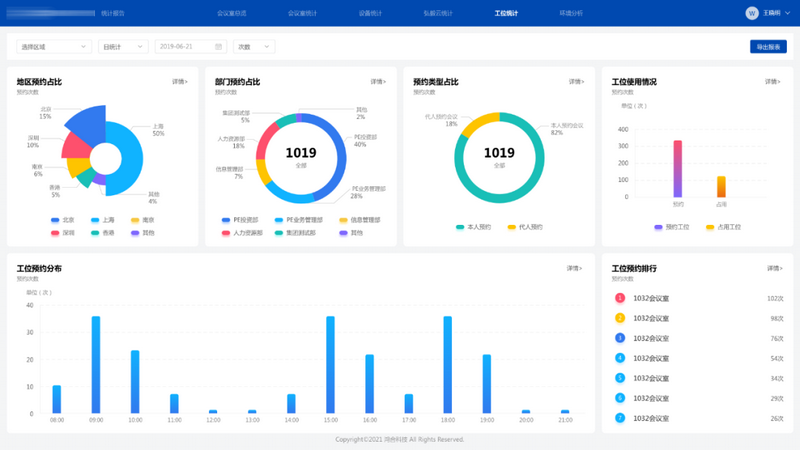The height and width of the screenshot is (450, 800).
Task: Click the 导出报表 export button
Action: (x=767, y=47)
